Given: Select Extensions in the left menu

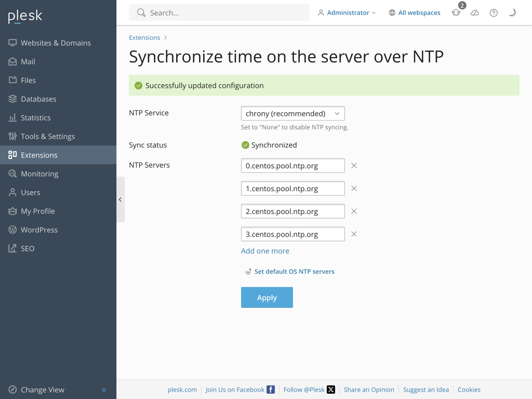Looking at the screenshot, I should [39, 155].
